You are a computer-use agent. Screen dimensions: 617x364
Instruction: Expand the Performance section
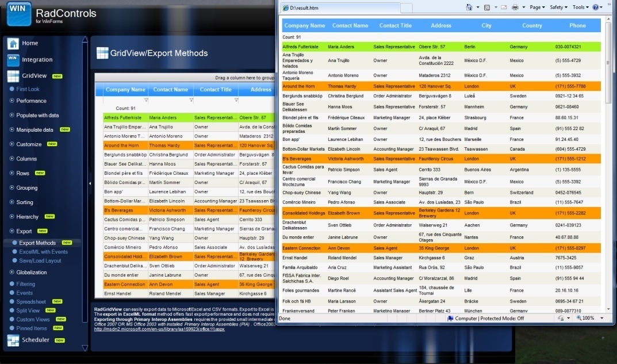(x=12, y=101)
